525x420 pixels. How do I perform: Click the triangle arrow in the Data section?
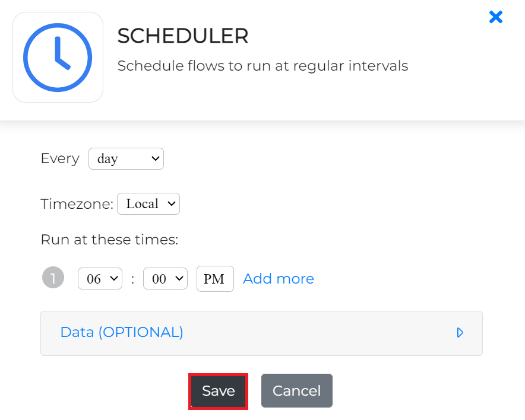(460, 333)
